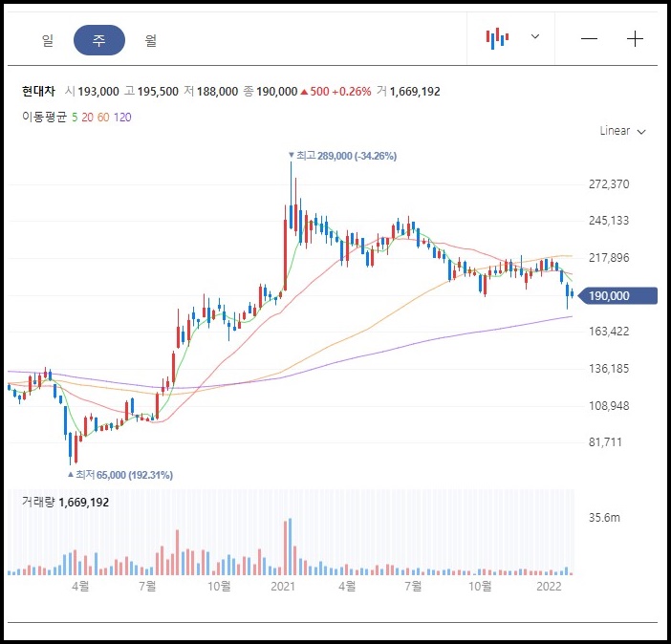
Task: Click the 190,000 current price tag
Action: pos(617,295)
